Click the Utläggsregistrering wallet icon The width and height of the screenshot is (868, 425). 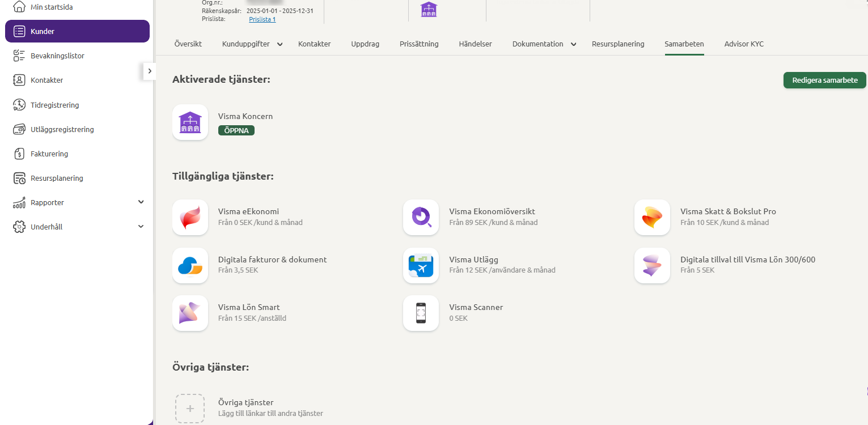tap(19, 129)
